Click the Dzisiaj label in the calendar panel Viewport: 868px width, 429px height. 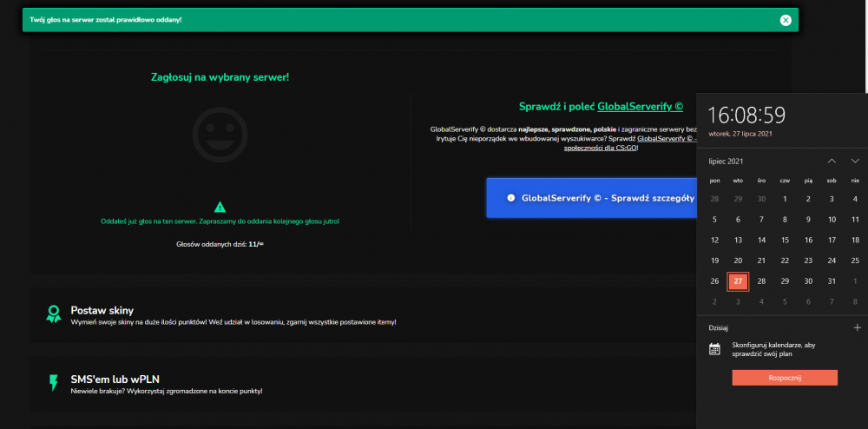coord(718,327)
